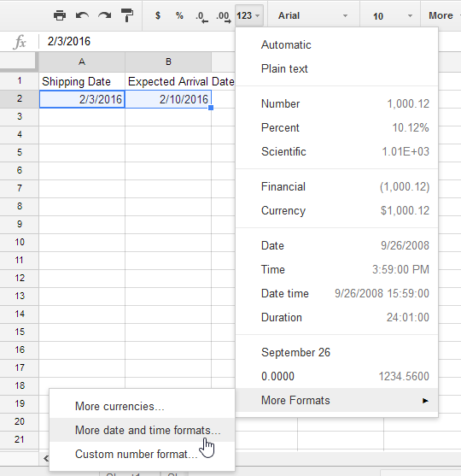Open More date and time formats

point(142,430)
